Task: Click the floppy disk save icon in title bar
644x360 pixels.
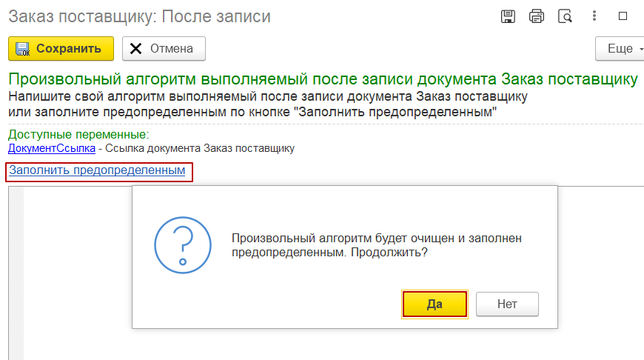Action: pyautogui.click(x=508, y=16)
